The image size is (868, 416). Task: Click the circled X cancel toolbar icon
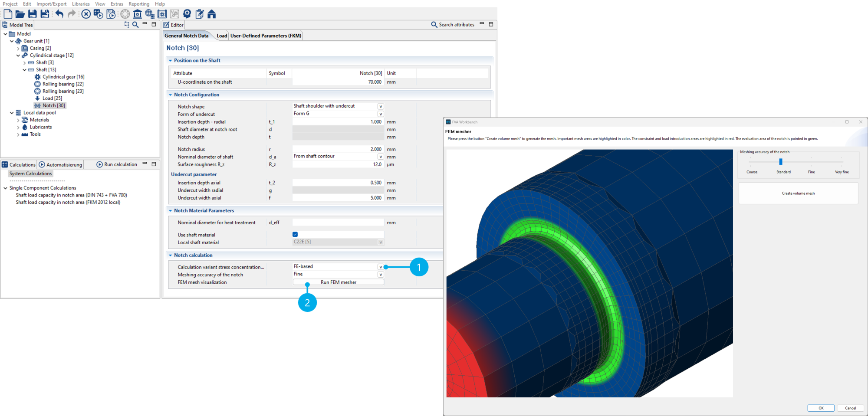pyautogui.click(x=86, y=14)
